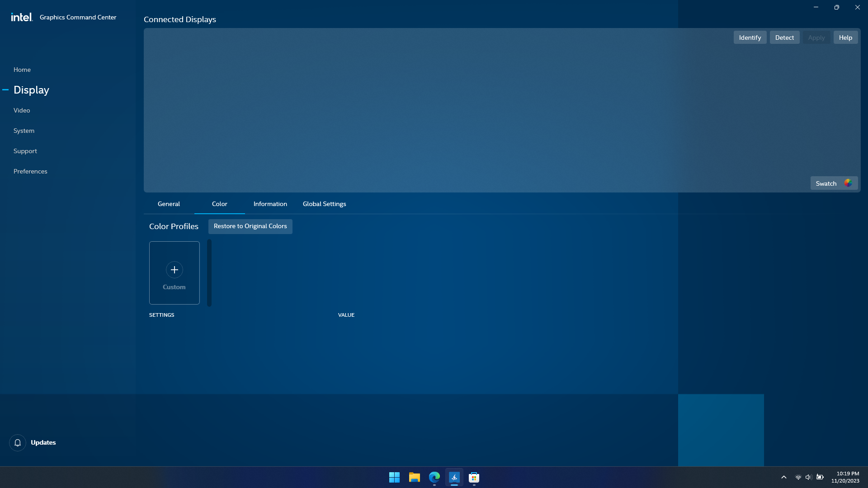Click the Windows Start menu icon
Image resolution: width=868 pixels, height=488 pixels.
point(394,477)
